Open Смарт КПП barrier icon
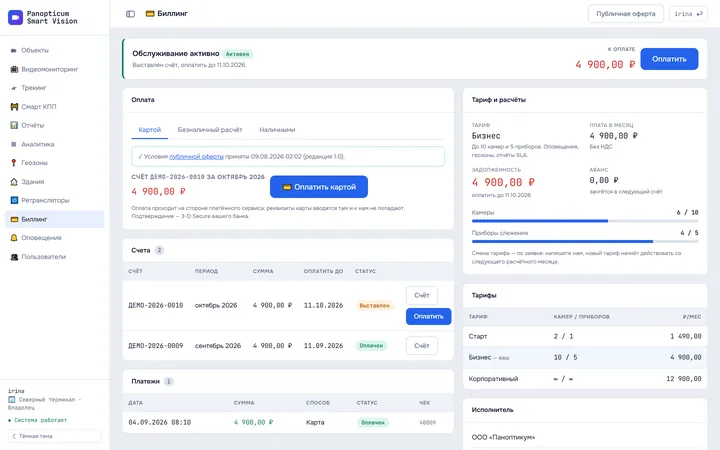Viewport: 720px width, 450px height. [14, 107]
